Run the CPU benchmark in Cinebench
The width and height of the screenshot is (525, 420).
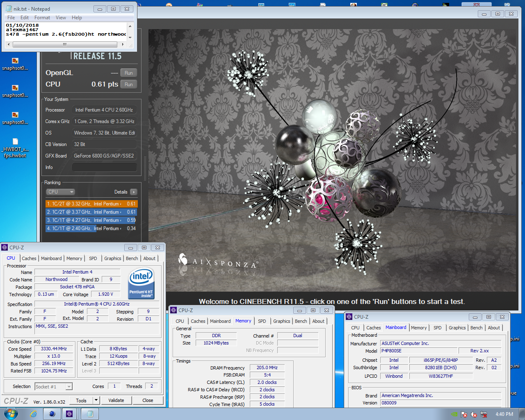pos(129,84)
